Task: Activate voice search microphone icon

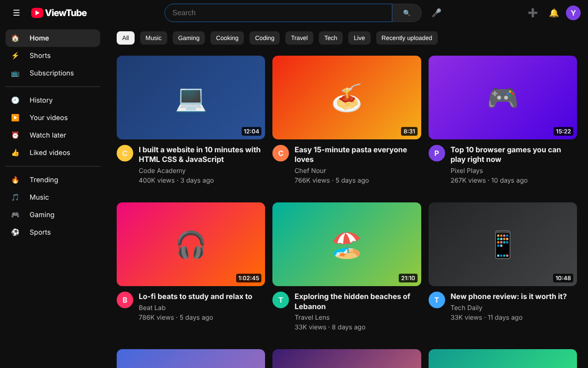Action: [436, 13]
